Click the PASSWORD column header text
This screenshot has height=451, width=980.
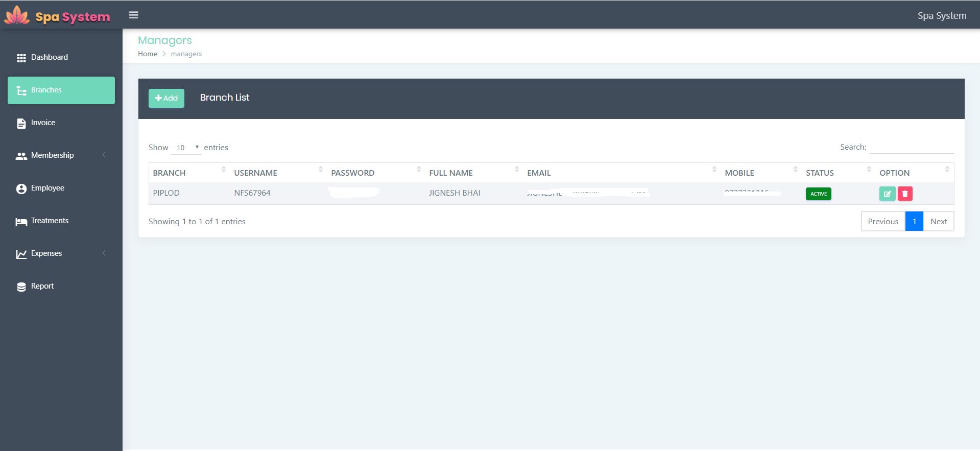click(x=352, y=173)
